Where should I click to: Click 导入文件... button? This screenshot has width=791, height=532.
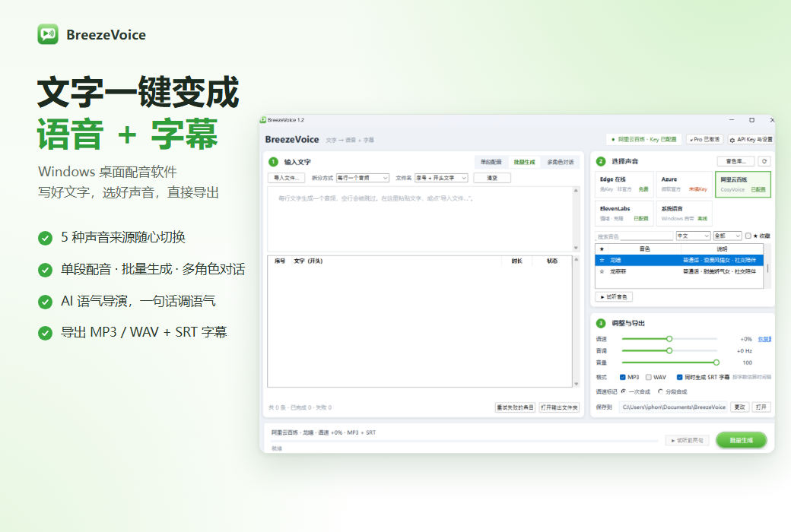[286, 178]
